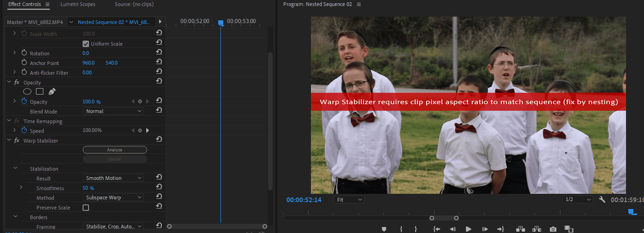Mark In point in Program monitor
This screenshot has width=644, height=233.
click(x=401, y=229)
